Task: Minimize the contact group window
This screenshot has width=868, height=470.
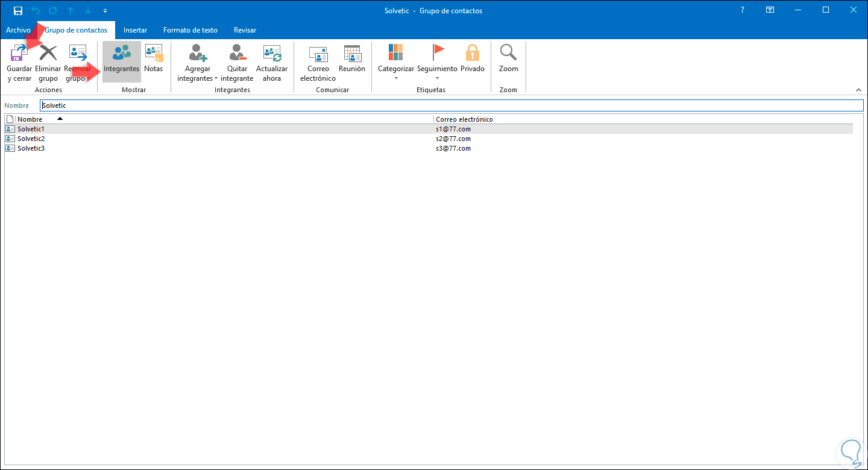Action: pos(798,10)
